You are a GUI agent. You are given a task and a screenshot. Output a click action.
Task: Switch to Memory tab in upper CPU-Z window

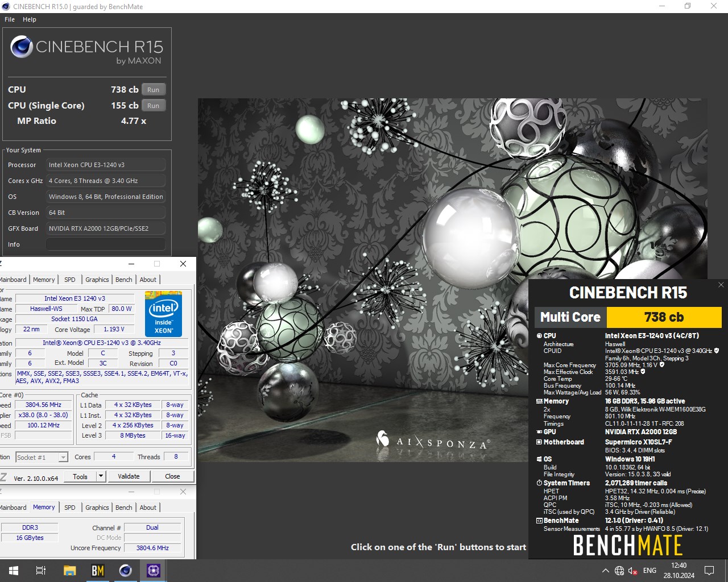coord(44,280)
